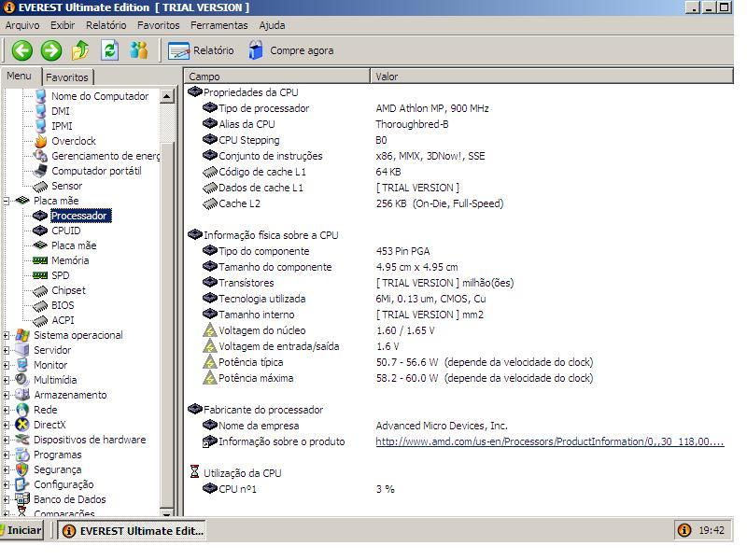Screen dimensions: 747x560
Task: Expand the Multimídia node
Action: pyautogui.click(x=7, y=380)
